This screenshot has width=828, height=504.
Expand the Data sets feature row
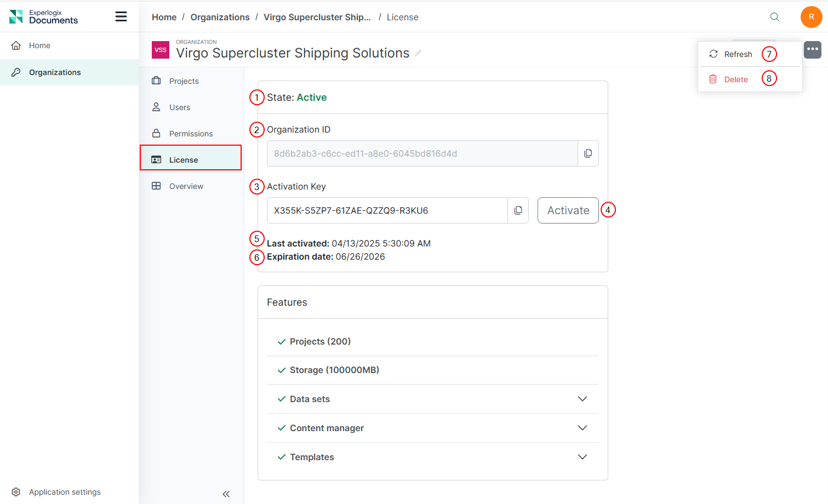(x=582, y=399)
